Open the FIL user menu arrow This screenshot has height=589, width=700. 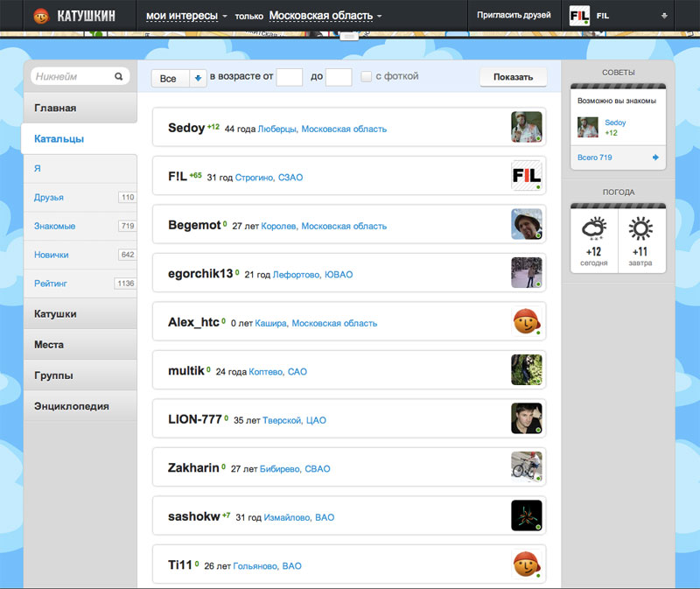tap(664, 16)
